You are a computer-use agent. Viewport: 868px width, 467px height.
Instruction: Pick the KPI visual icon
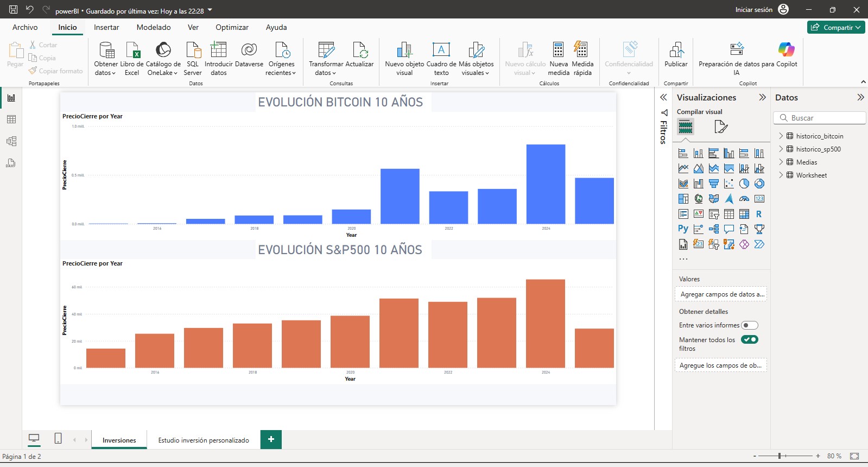(699, 214)
